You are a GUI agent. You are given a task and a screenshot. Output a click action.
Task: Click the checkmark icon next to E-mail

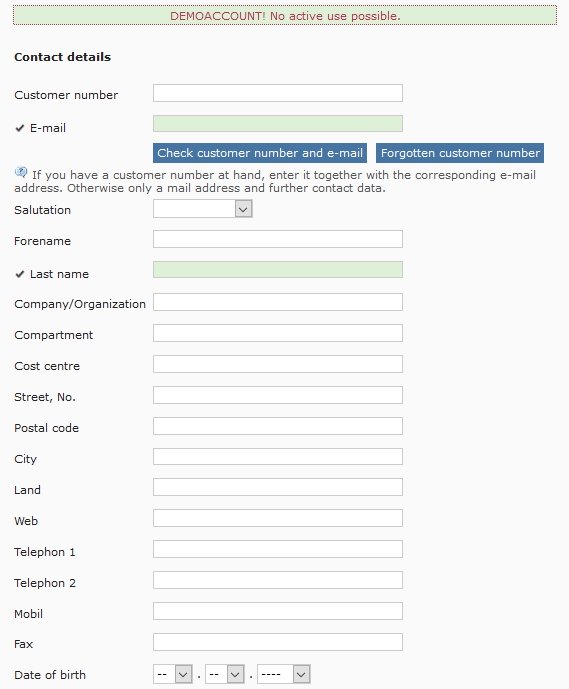(19, 128)
